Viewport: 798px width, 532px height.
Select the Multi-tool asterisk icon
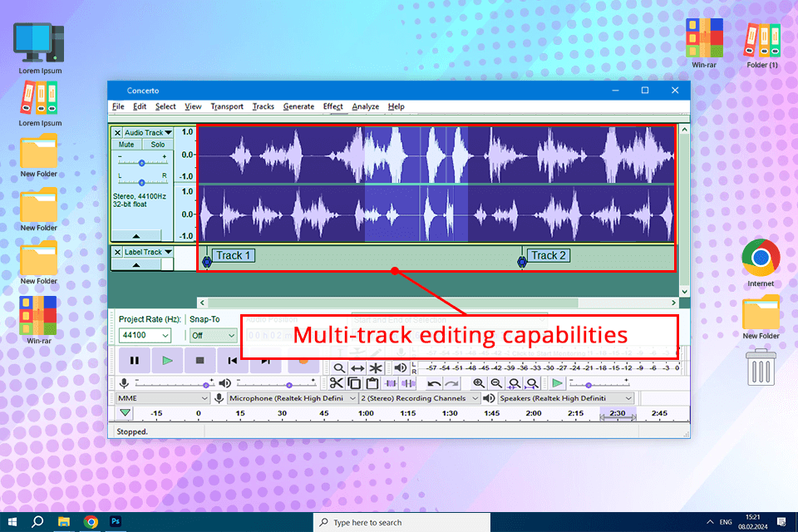coord(376,368)
